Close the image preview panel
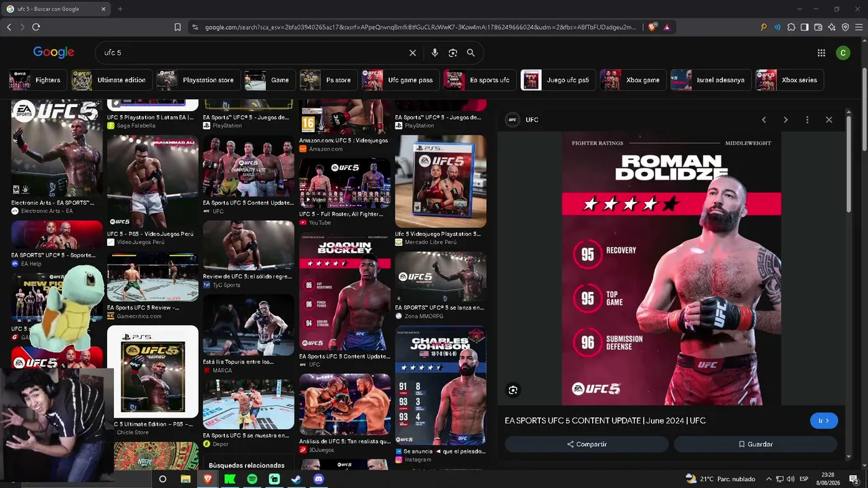The width and height of the screenshot is (868, 488). point(829,120)
